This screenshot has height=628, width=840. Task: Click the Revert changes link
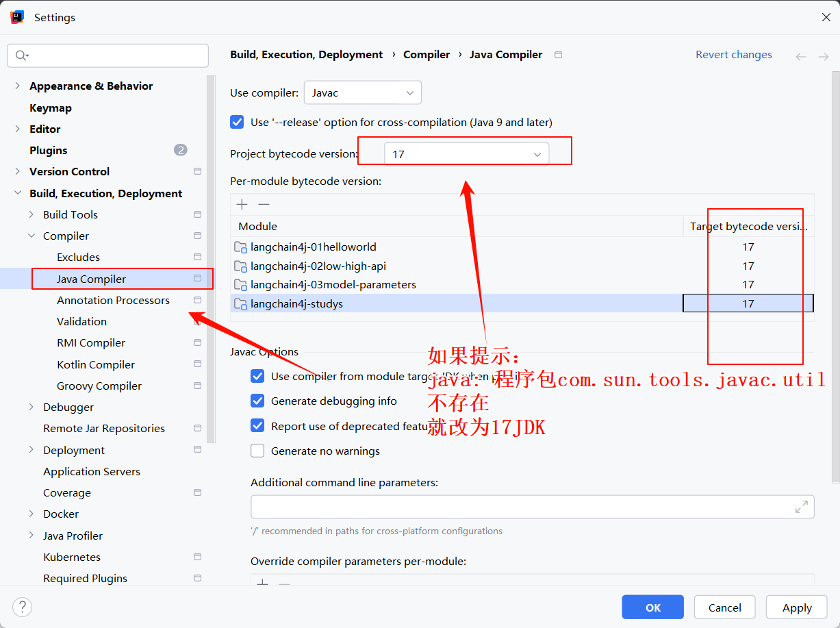733,55
